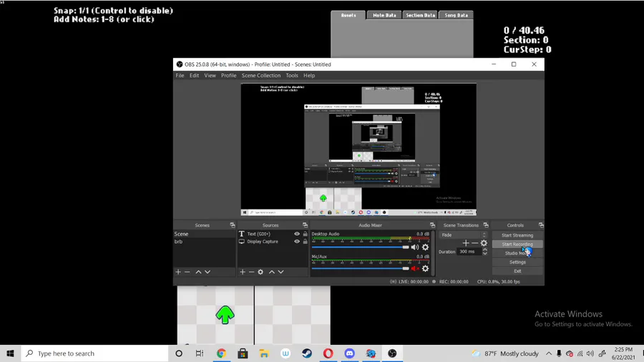The height and width of the screenshot is (362, 644).
Task: Open the Profile menu in OBS
Action: [x=229, y=76]
